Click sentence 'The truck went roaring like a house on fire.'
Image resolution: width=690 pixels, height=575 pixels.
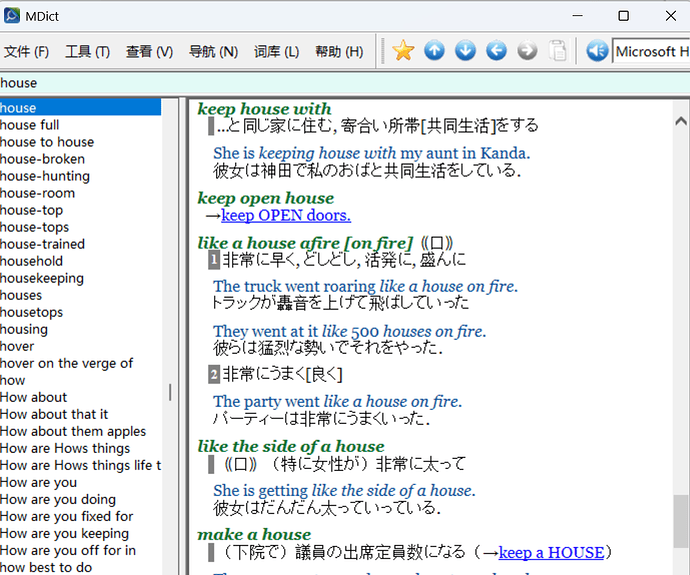pyautogui.click(x=365, y=286)
